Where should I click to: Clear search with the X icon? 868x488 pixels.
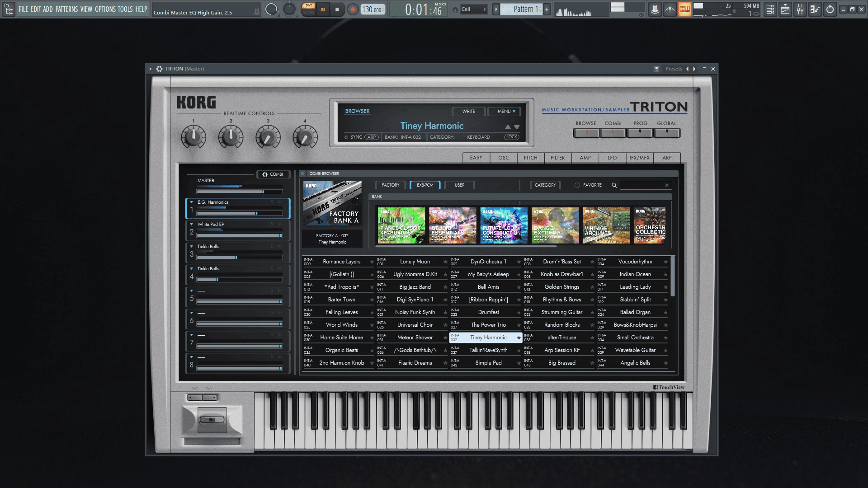point(667,185)
